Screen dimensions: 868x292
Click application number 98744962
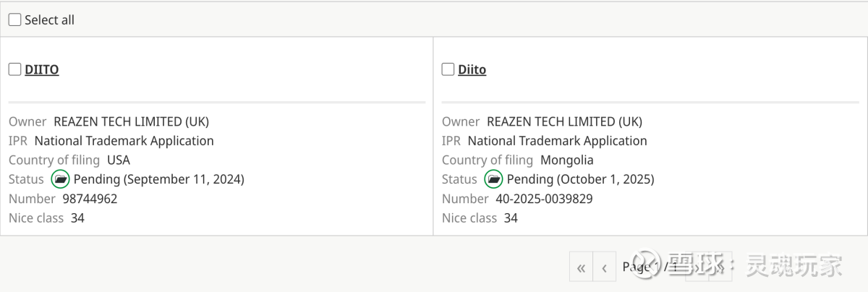(x=90, y=199)
